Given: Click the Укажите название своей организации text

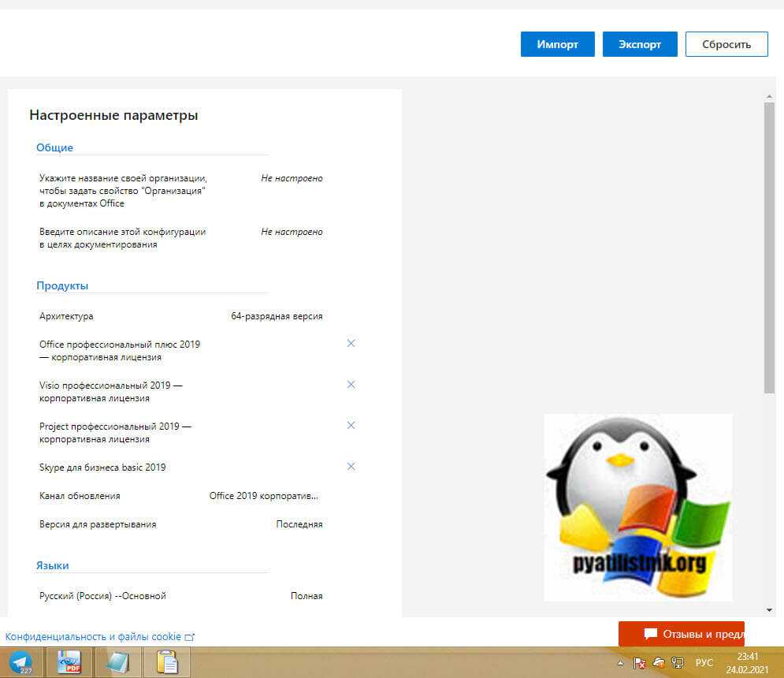Looking at the screenshot, I should tap(123, 191).
